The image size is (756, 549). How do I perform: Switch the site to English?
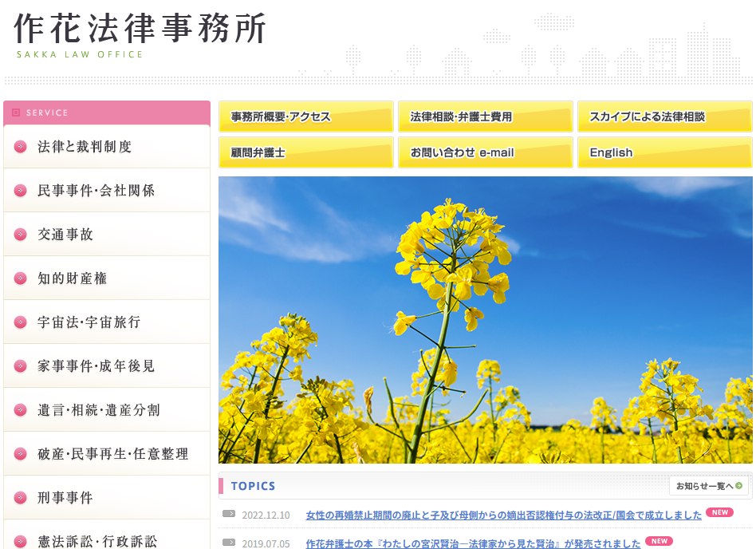664,152
